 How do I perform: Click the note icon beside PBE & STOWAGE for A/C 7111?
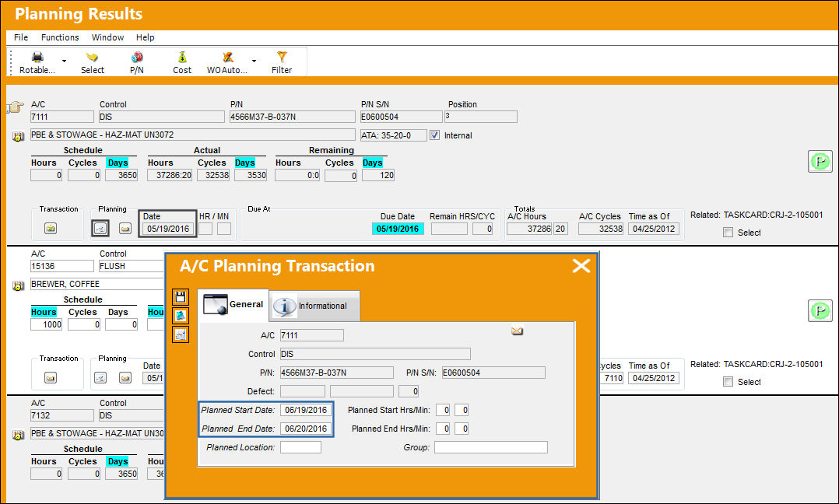click(x=19, y=136)
